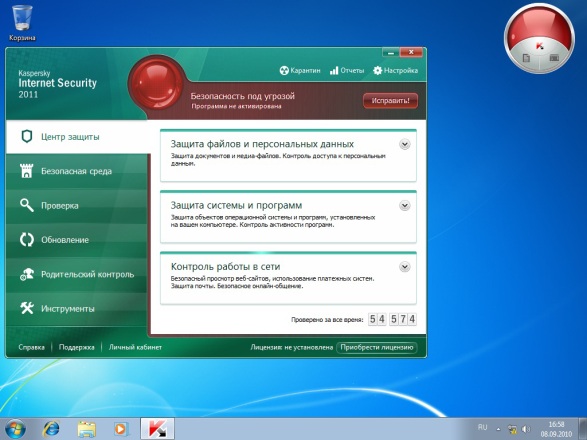Click the Настройка text link
This screenshot has width=587, height=440.
[401, 70]
